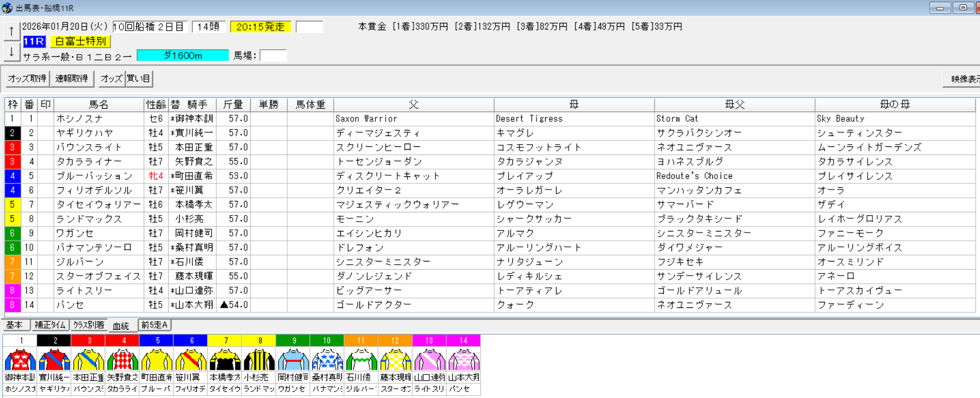
Task: Select red diamond silk for horse 4
Action: (123, 360)
